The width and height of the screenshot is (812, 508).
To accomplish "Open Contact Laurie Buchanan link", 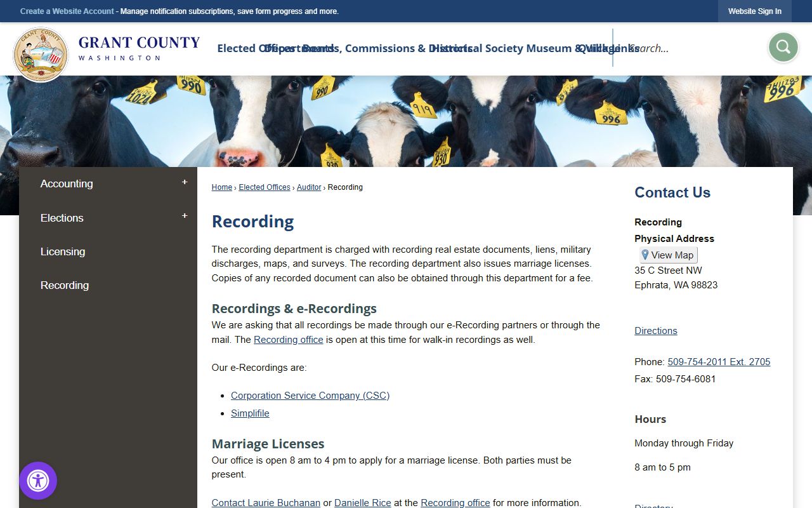I will pos(266,502).
